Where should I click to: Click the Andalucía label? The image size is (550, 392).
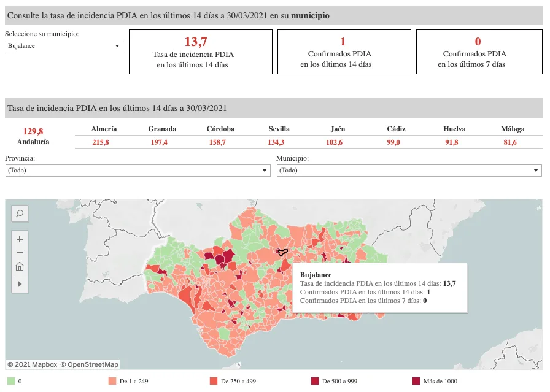[33, 142]
